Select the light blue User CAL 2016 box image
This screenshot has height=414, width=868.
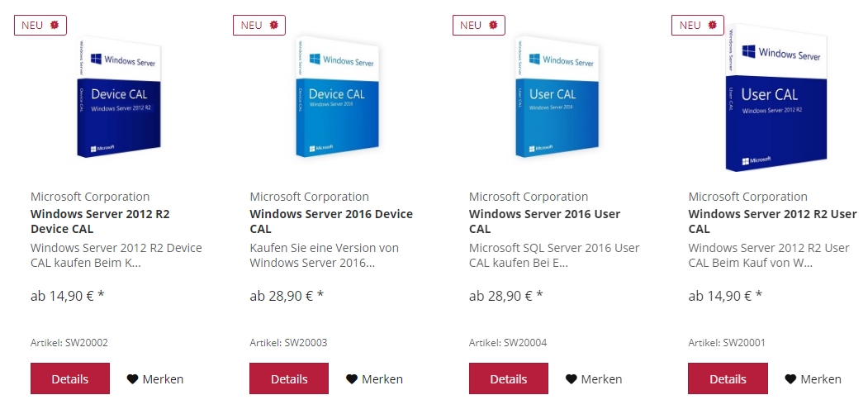tap(557, 97)
